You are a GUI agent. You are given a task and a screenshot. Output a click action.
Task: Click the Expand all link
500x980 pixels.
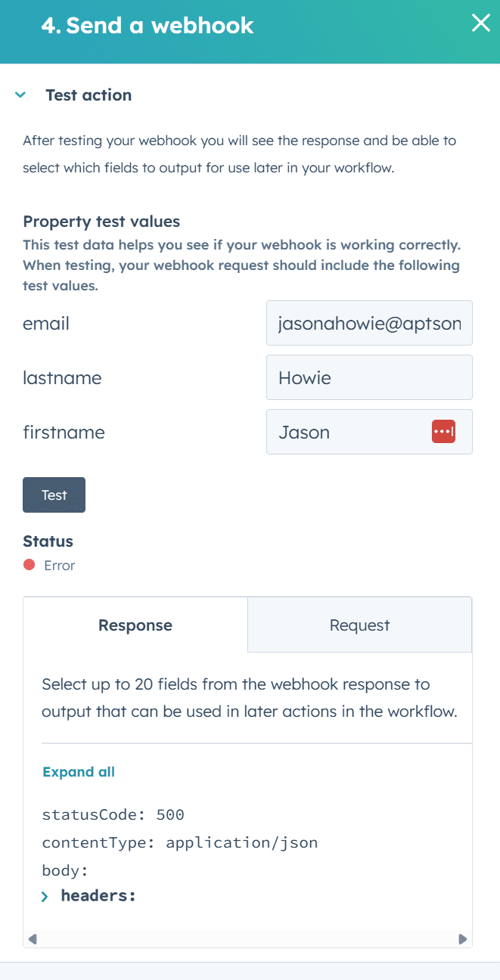(x=79, y=772)
